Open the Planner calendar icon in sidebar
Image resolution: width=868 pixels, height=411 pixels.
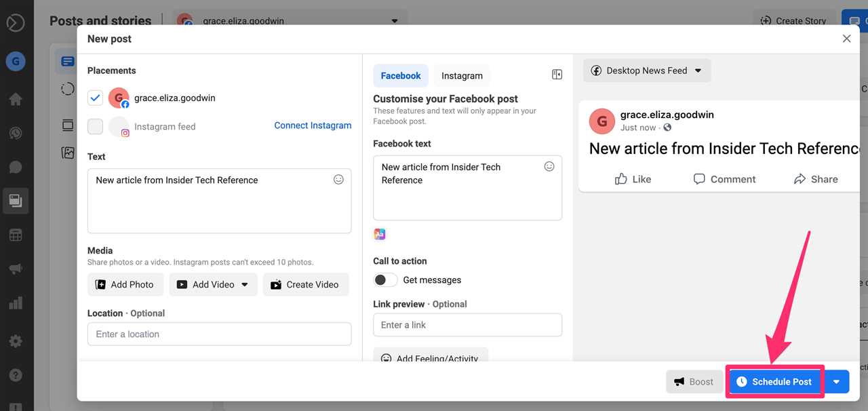[16, 234]
